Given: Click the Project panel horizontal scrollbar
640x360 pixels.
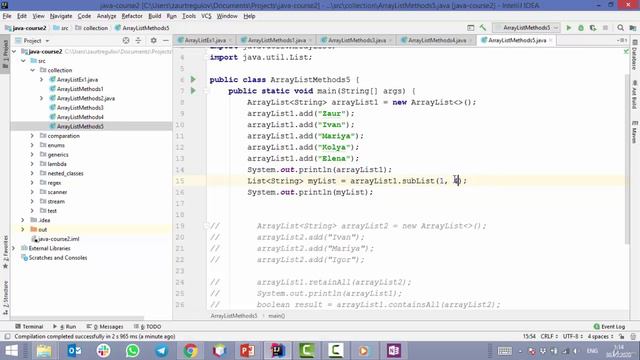Looking at the screenshot, I should tap(78, 317).
